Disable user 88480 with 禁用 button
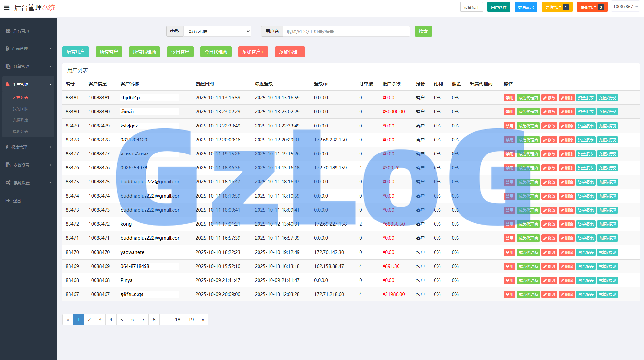644x360 pixels. coord(509,112)
